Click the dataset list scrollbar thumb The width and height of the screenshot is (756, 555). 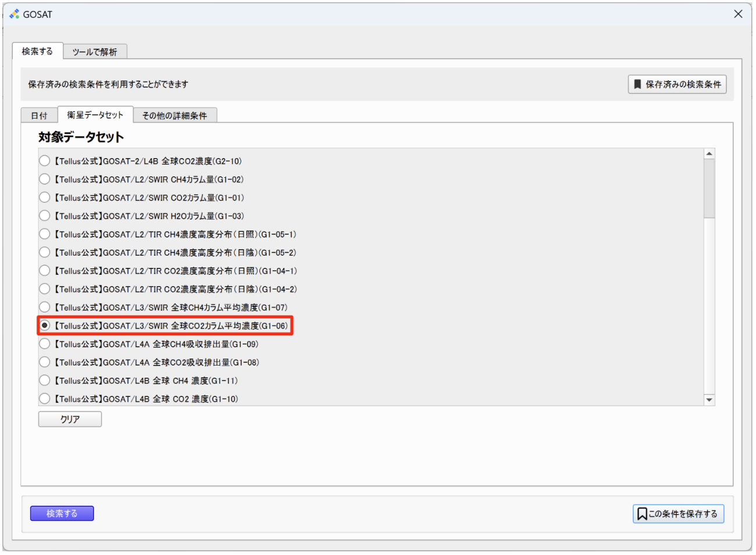coord(709,188)
